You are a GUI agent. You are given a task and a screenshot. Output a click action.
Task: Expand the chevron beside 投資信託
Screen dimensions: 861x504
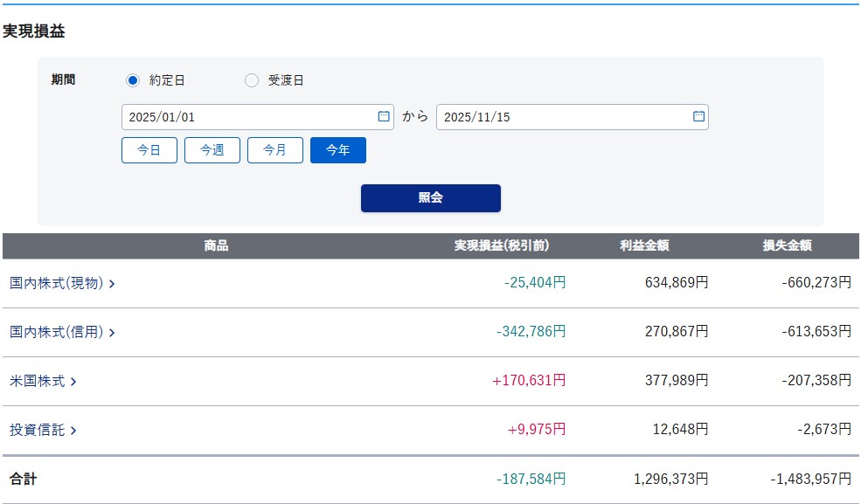73,431
